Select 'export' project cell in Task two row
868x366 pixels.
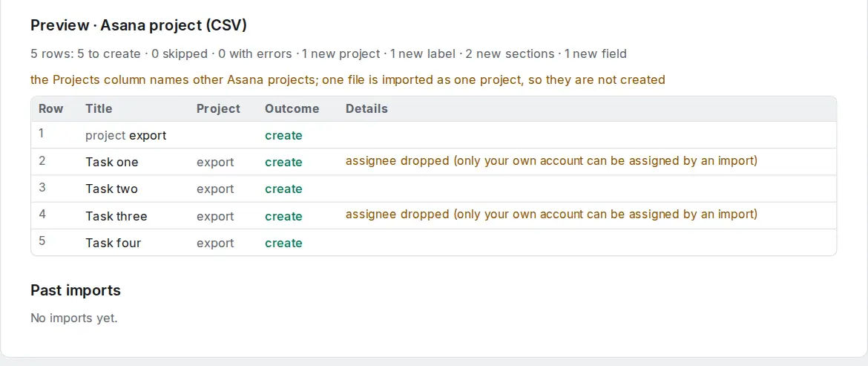pos(215,189)
